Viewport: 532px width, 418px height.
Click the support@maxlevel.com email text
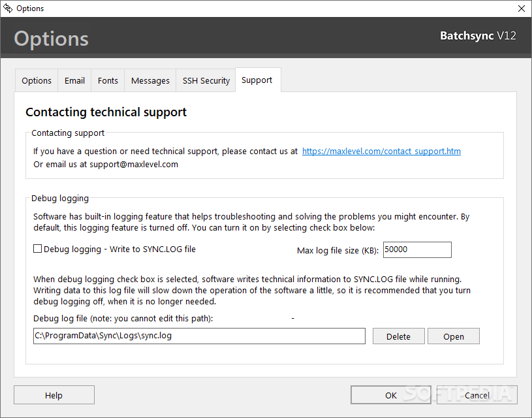(x=134, y=165)
